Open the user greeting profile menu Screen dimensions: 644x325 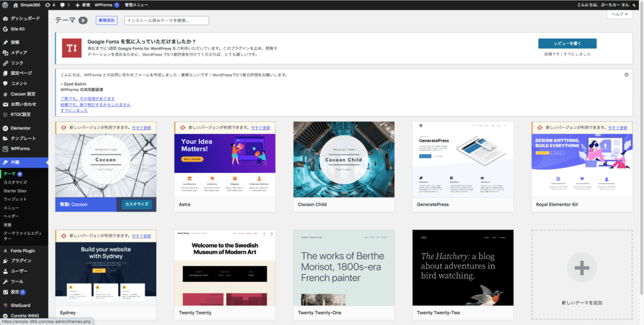[606, 5]
